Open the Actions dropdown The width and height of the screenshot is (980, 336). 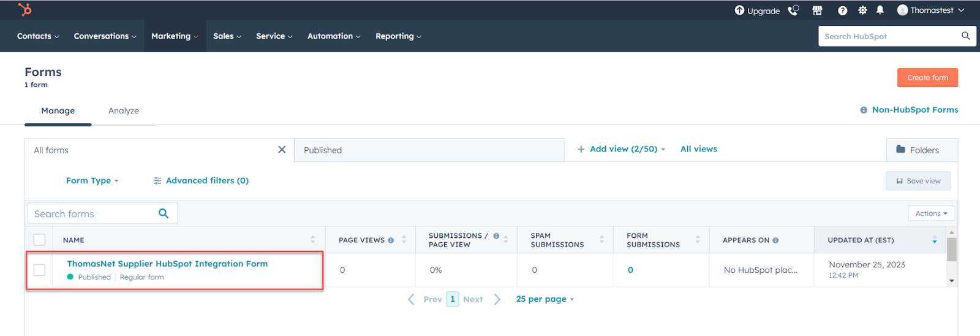(x=931, y=213)
